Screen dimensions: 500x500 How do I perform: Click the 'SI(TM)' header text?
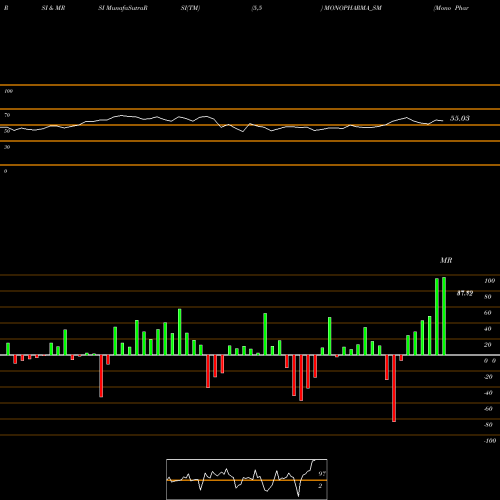tap(190, 8)
